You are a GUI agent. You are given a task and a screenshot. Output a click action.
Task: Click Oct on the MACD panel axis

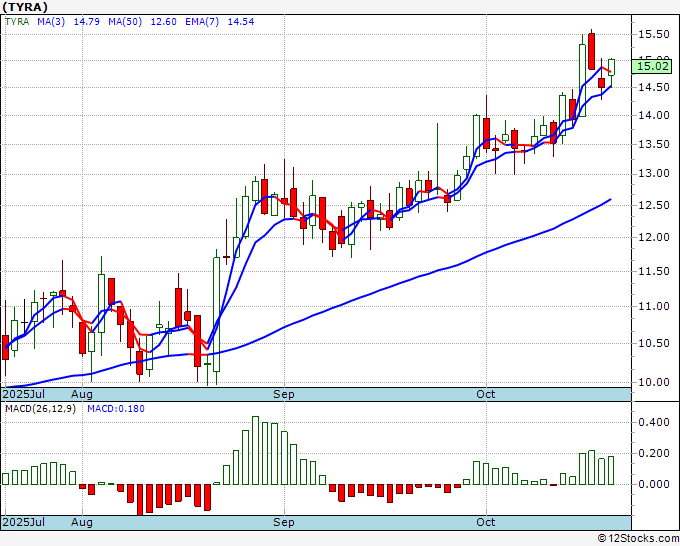pyautogui.click(x=486, y=522)
